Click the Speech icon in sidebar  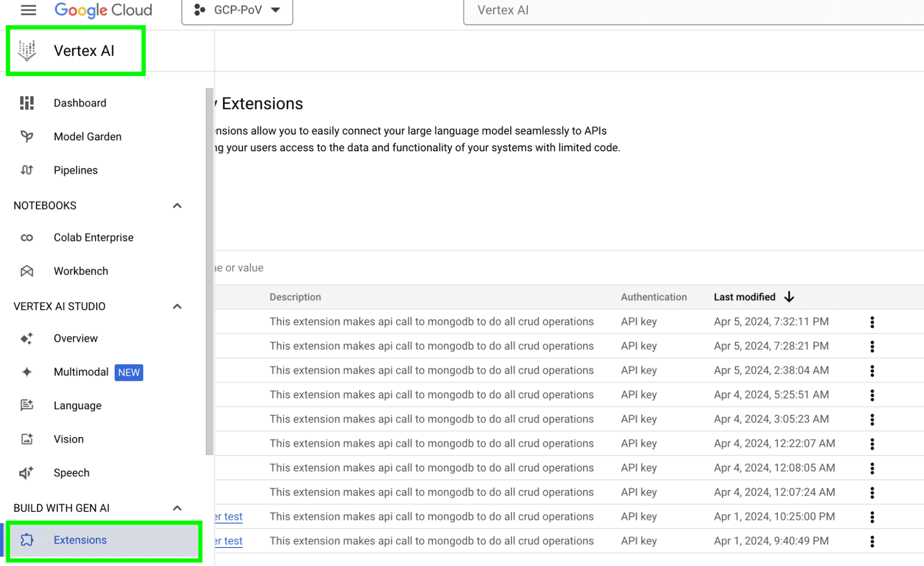pyautogui.click(x=27, y=473)
